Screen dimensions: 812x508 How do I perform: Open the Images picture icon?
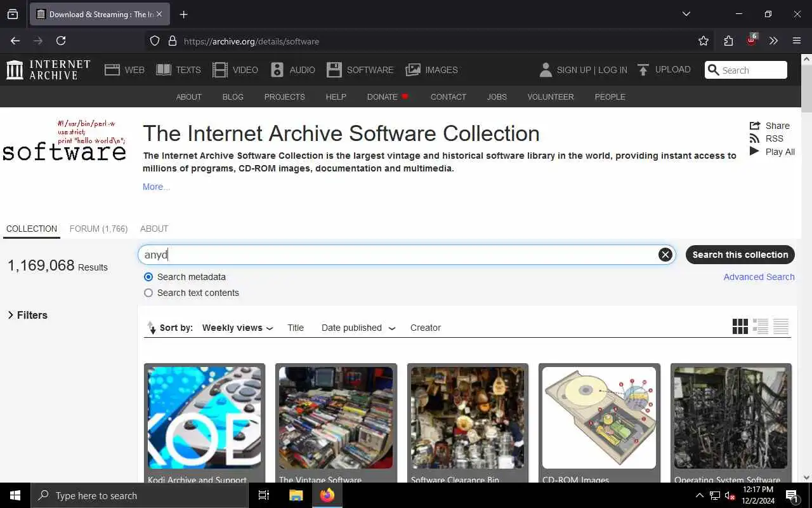point(413,70)
